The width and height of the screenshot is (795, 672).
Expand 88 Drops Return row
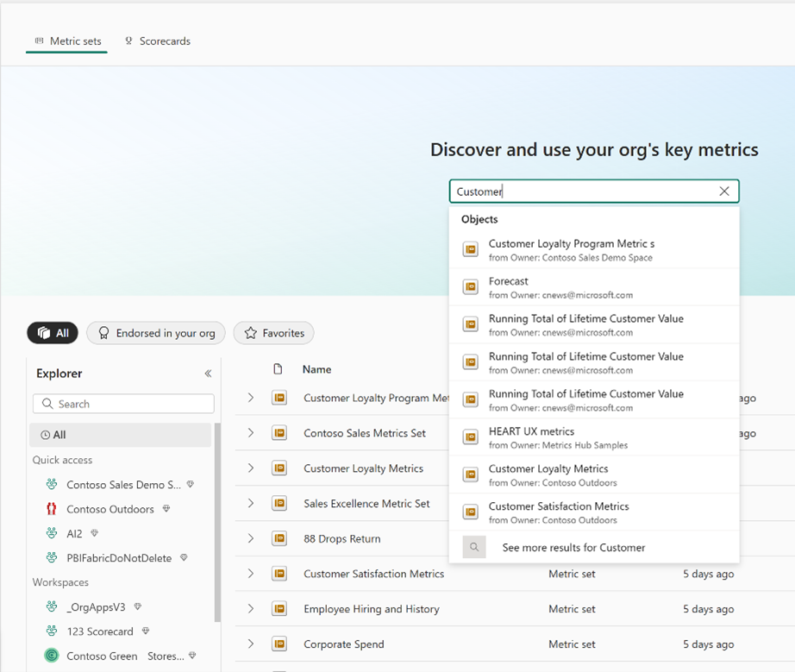pyautogui.click(x=250, y=538)
